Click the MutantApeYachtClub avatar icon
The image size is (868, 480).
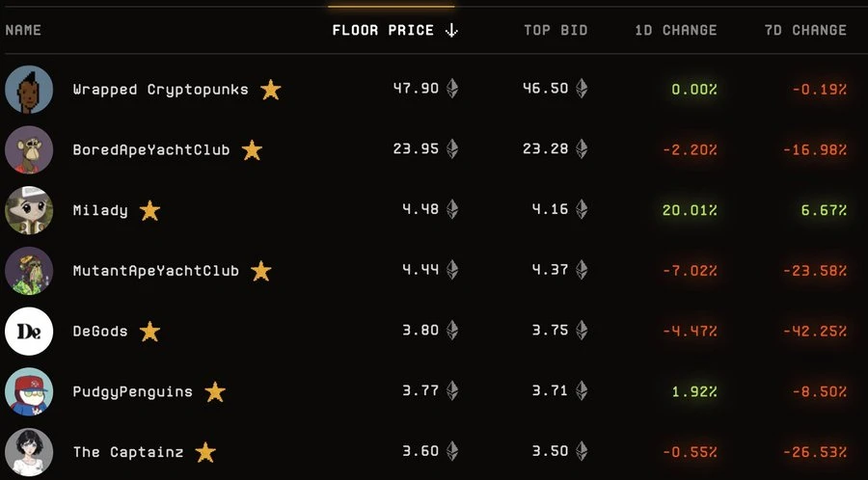tap(29, 271)
